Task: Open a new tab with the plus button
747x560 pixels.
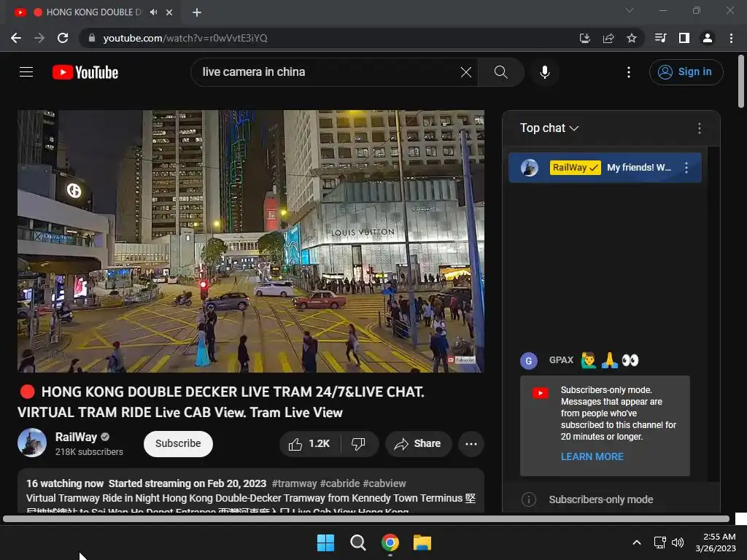Action: [x=197, y=12]
